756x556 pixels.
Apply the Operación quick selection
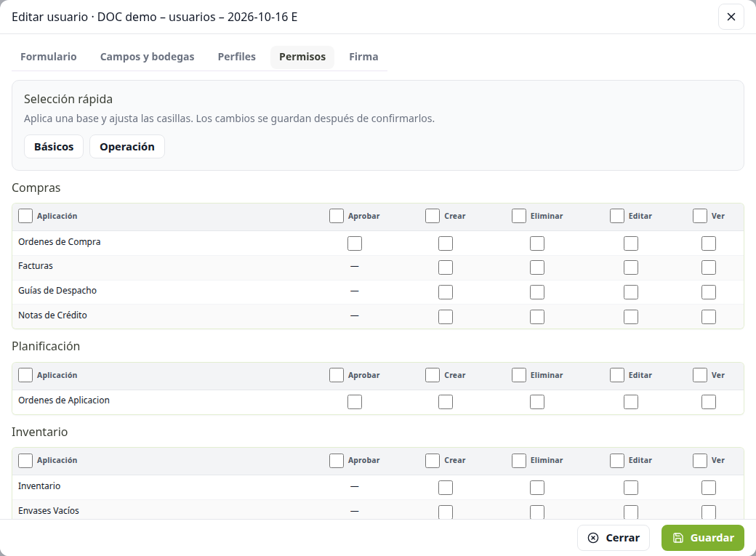tap(127, 147)
